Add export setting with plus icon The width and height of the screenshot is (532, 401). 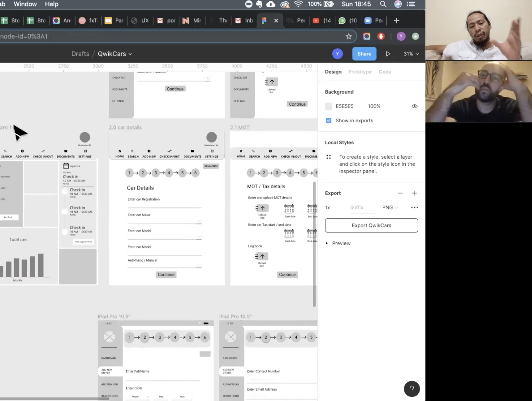(x=414, y=193)
